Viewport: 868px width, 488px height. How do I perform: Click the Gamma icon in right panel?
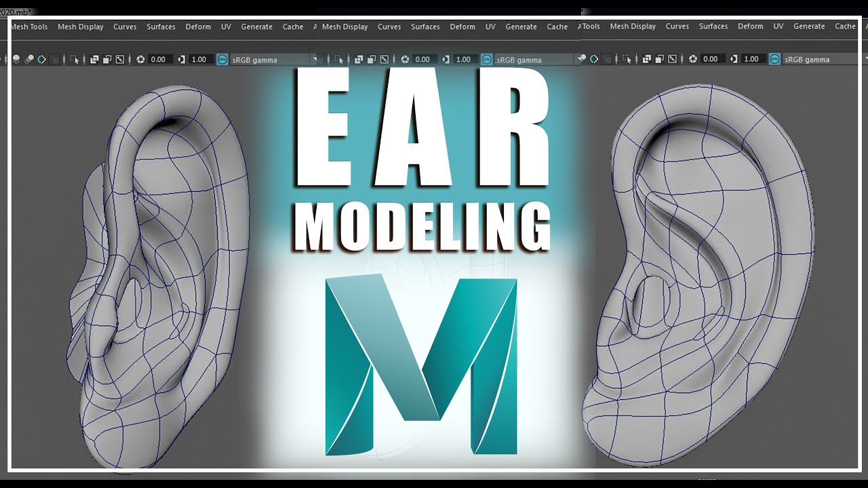[x=734, y=59]
